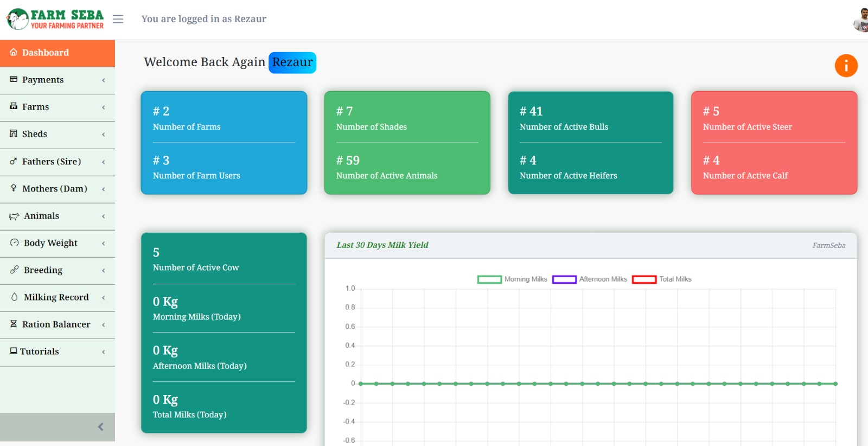This screenshot has width=868, height=446.
Task: Expand the Breeding submenu chevron
Action: (104, 271)
